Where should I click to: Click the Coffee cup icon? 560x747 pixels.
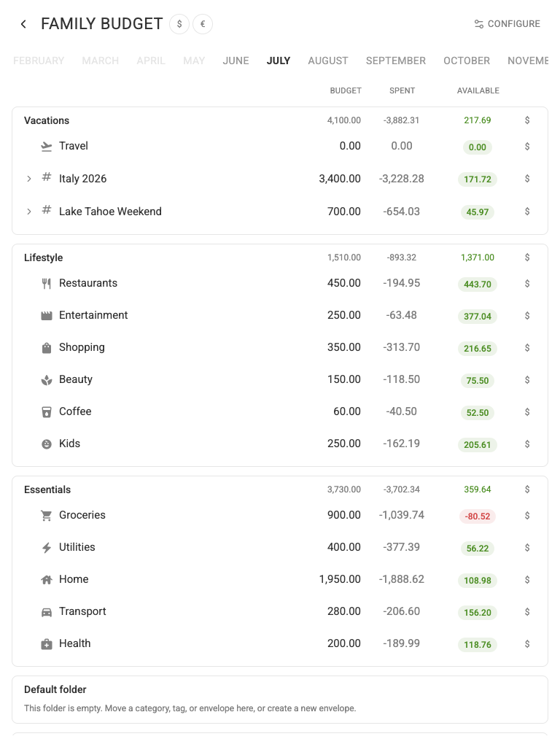click(46, 412)
